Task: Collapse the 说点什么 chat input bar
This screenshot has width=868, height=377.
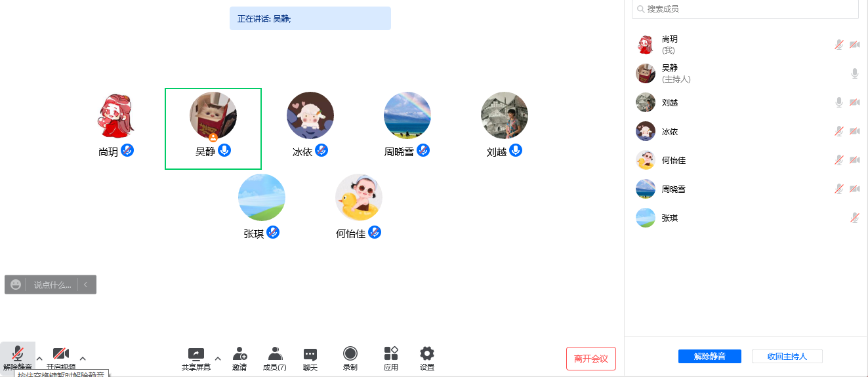Action: tap(85, 285)
